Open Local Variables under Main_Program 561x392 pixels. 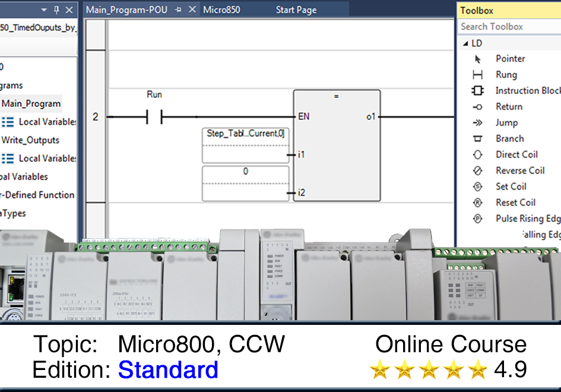(47, 122)
